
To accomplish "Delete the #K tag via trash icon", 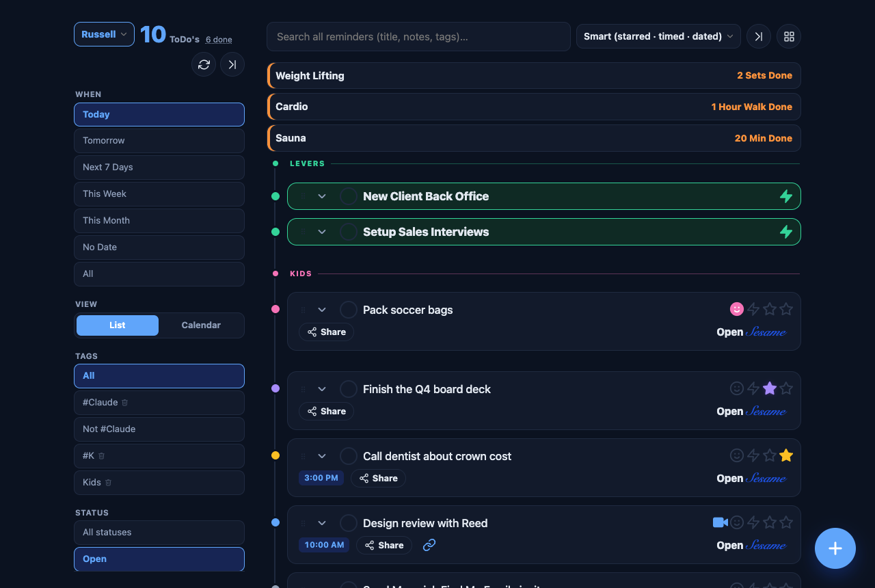I will 101,456.
